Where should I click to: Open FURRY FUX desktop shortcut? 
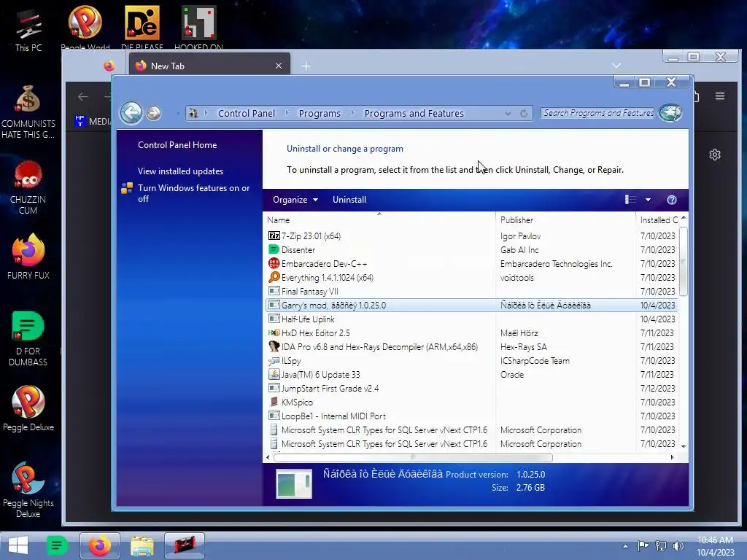[28, 256]
